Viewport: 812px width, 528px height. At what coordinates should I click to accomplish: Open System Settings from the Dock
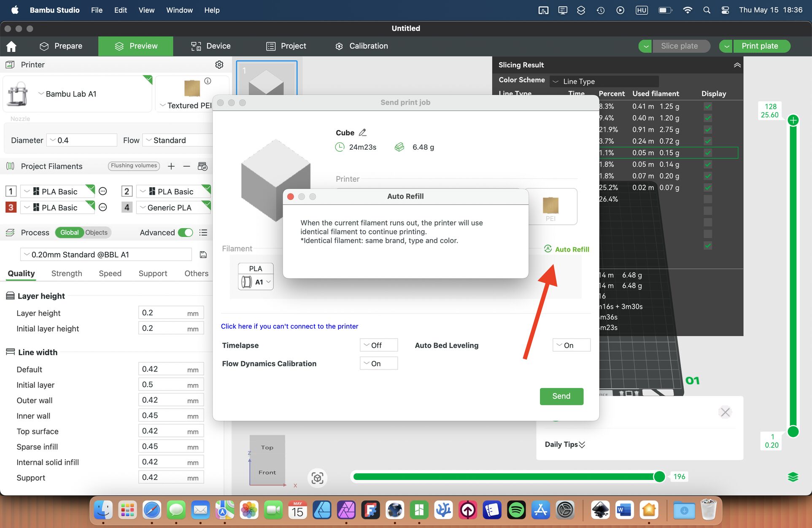coord(565,510)
